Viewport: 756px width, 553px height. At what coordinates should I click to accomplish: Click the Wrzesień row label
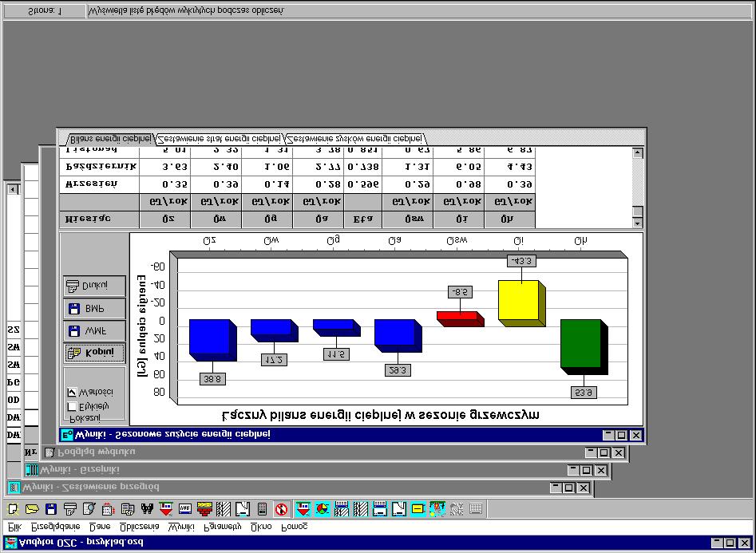pos(99,184)
